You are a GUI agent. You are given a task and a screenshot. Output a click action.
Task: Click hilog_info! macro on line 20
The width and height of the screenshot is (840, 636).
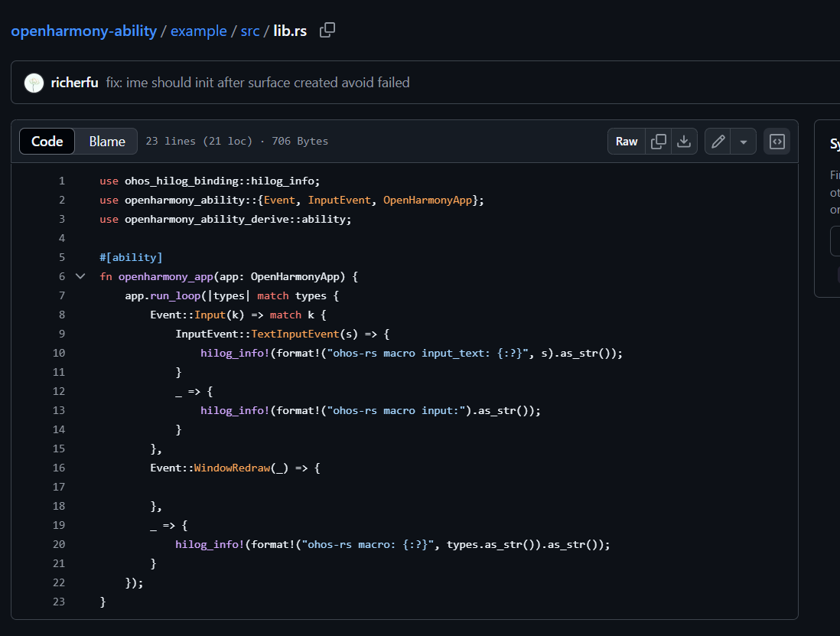pos(210,545)
